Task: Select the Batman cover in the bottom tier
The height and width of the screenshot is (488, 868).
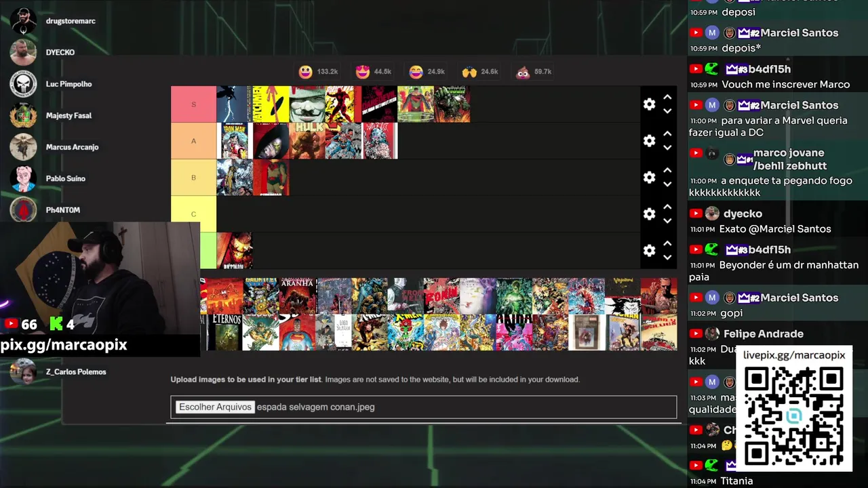Action: point(235,250)
